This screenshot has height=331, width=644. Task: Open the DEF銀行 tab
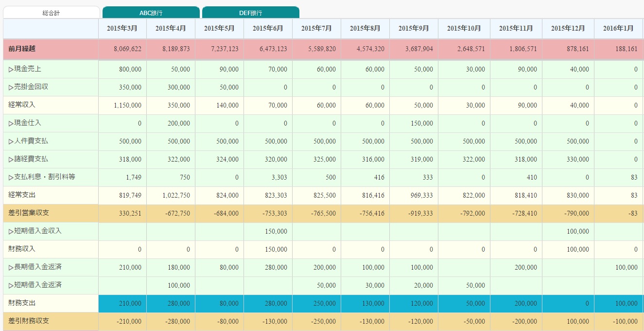click(250, 13)
